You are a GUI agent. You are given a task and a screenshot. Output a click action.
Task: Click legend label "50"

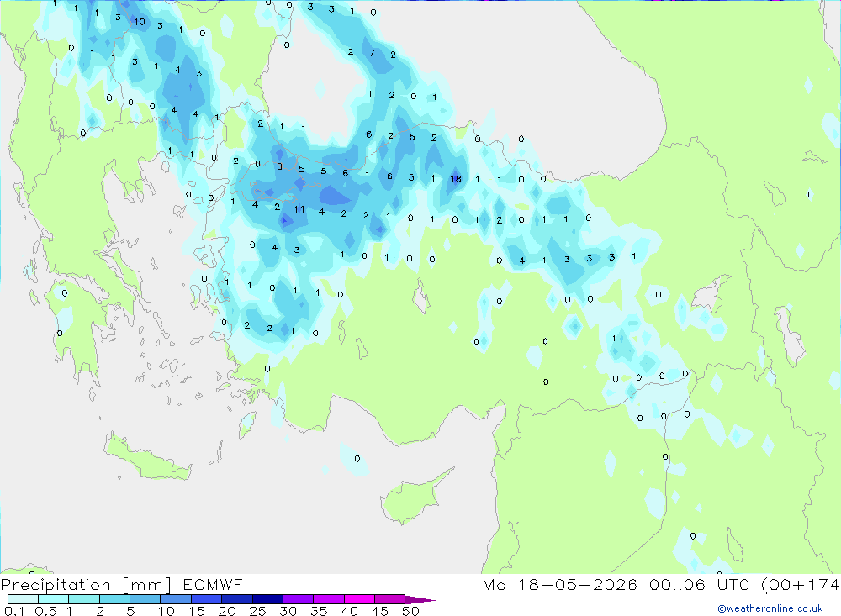(x=410, y=611)
